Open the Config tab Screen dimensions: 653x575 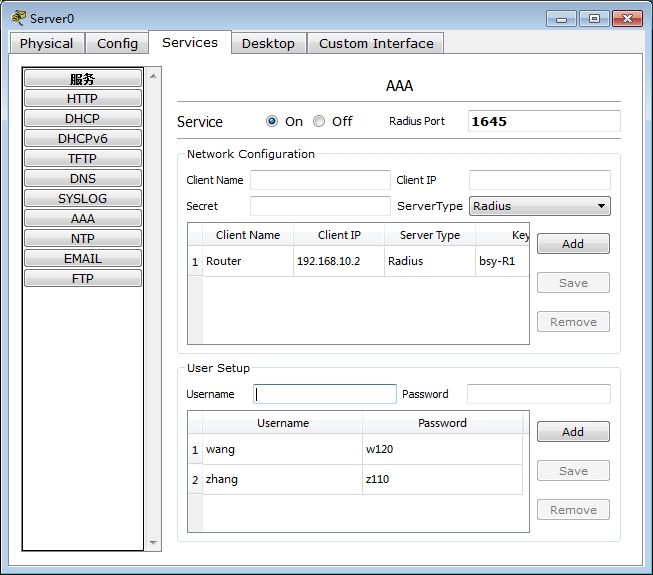tap(117, 43)
